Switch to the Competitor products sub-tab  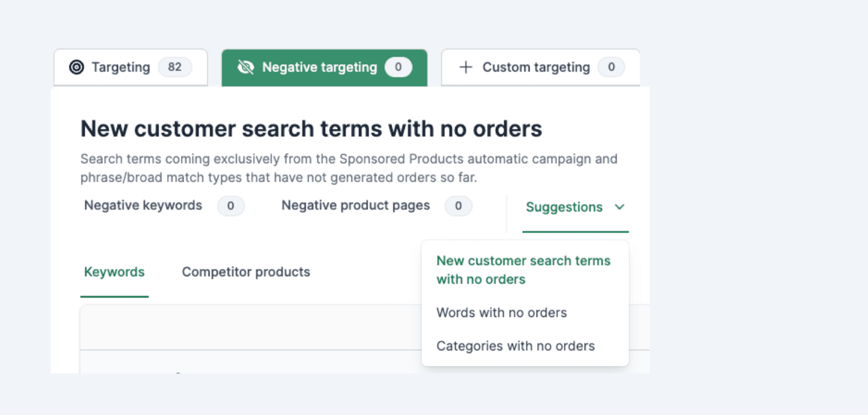point(246,272)
